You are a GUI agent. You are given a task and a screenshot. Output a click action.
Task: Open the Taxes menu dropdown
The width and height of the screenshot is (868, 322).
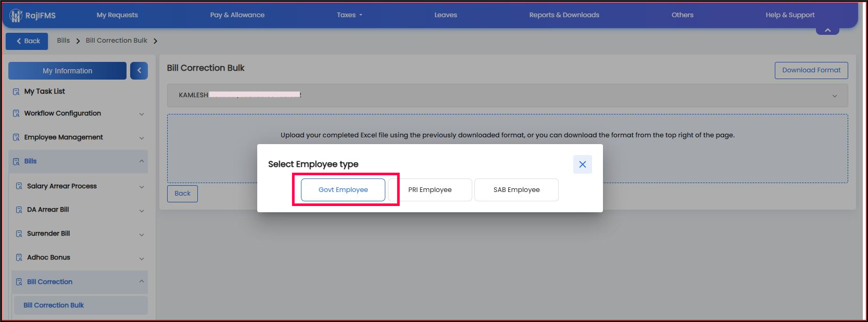(x=349, y=15)
